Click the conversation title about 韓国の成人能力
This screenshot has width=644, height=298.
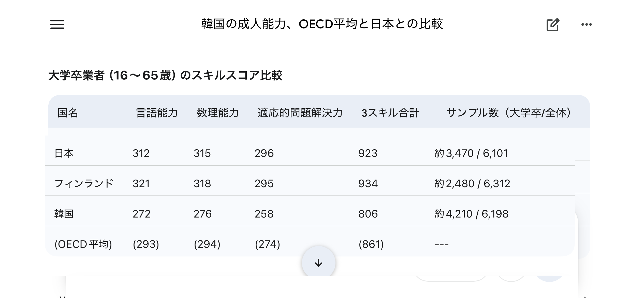point(322,24)
